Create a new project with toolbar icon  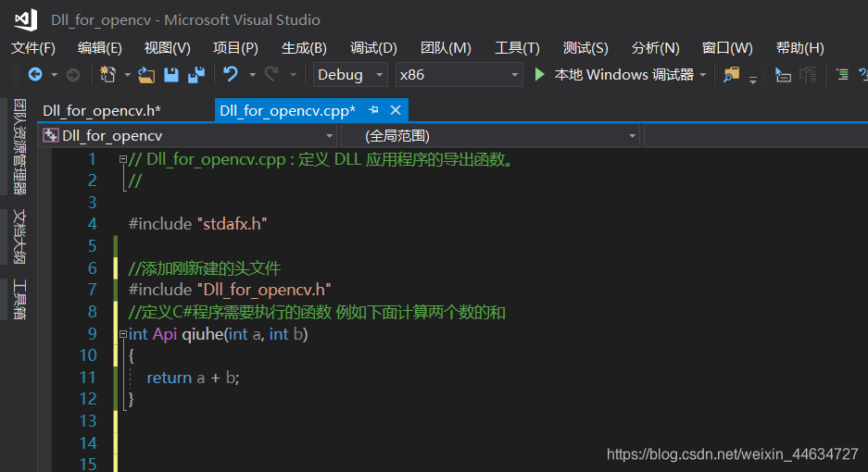coord(108,74)
